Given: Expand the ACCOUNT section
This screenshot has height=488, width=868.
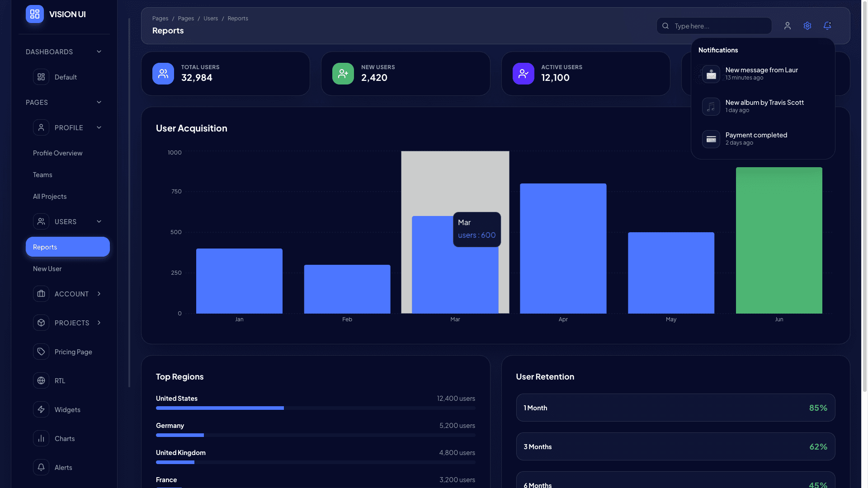Looking at the screenshot, I should click(99, 294).
